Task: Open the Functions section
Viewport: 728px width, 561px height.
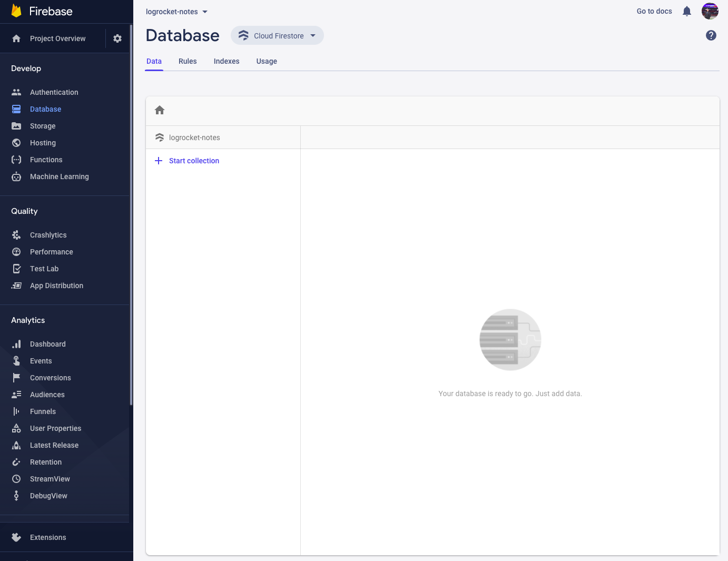Action: point(45,160)
